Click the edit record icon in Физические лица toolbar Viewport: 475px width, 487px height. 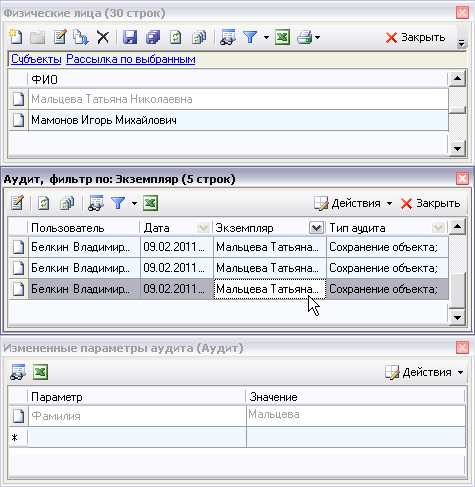(x=60, y=37)
